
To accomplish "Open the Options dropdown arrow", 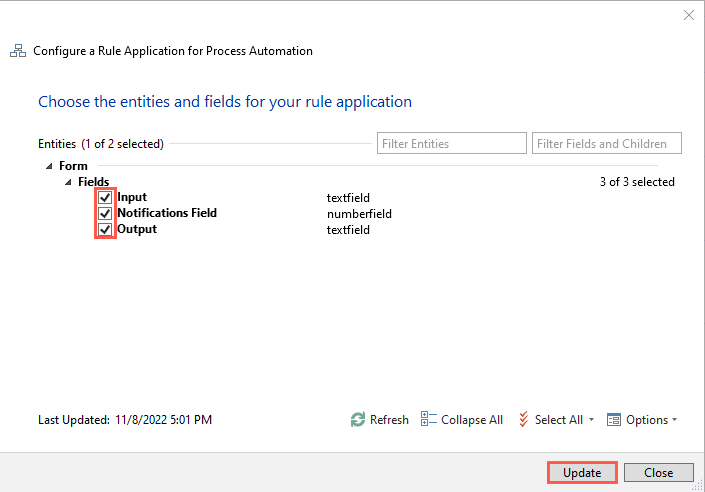I will [675, 420].
